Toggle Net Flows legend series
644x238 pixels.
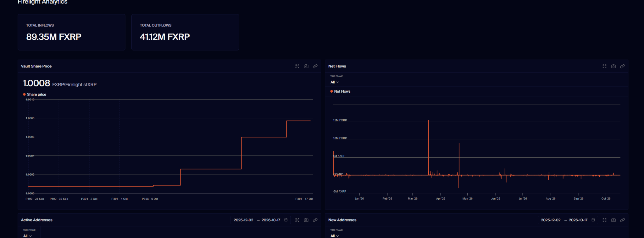[340, 91]
